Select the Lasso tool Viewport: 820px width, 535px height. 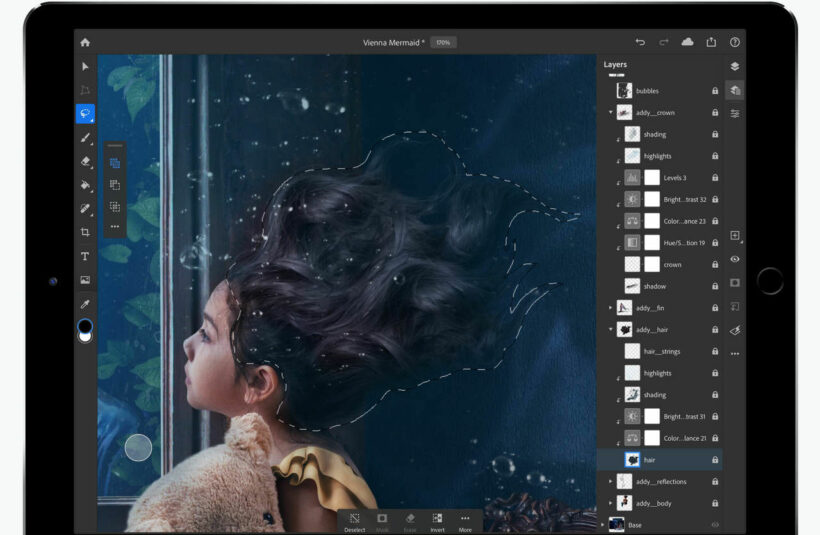tap(85, 113)
